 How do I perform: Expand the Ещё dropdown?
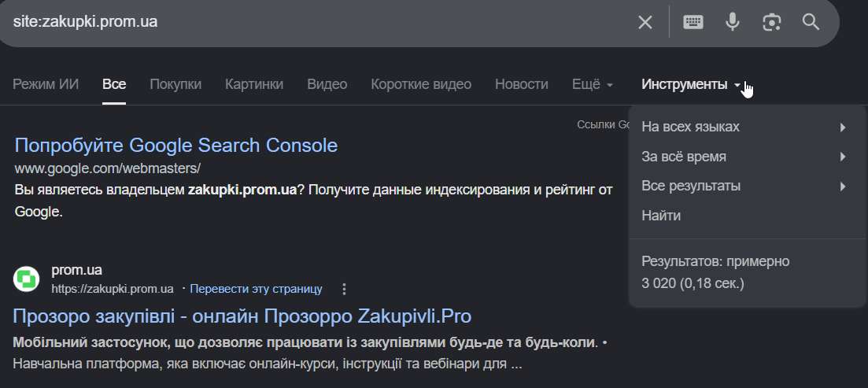[x=593, y=84]
